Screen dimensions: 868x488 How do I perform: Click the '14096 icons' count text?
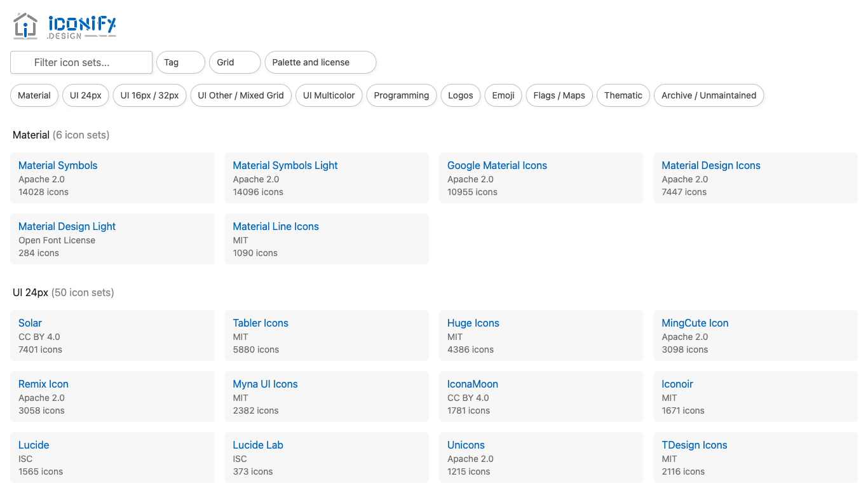coord(258,192)
